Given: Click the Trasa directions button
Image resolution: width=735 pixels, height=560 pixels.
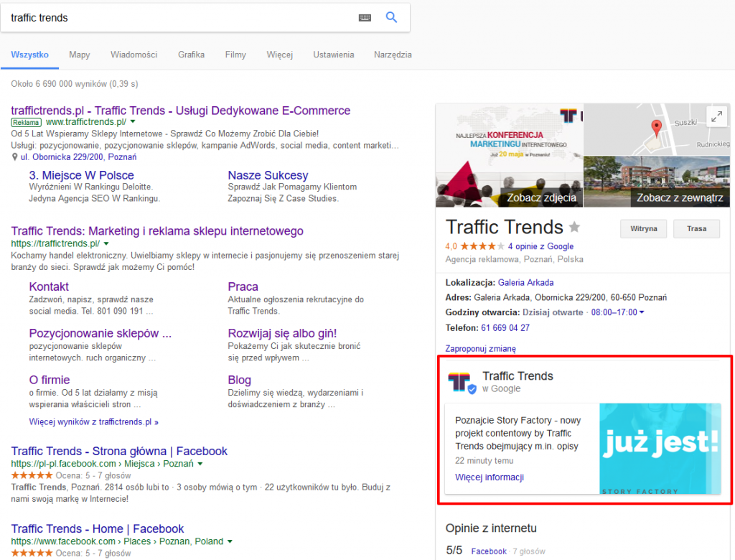Looking at the screenshot, I should (696, 229).
